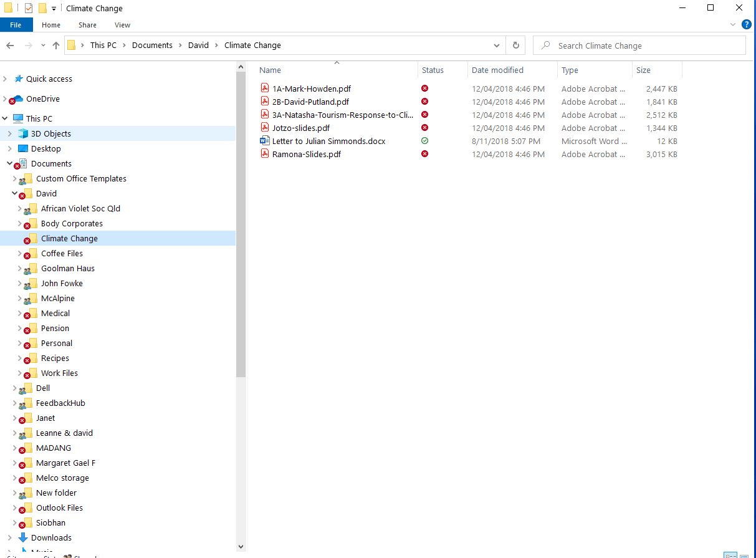Click the Refresh button beside address bar

pos(515,46)
